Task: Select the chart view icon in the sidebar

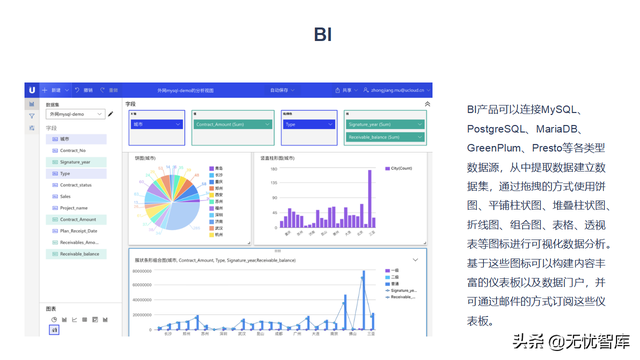Action: pos(31,104)
